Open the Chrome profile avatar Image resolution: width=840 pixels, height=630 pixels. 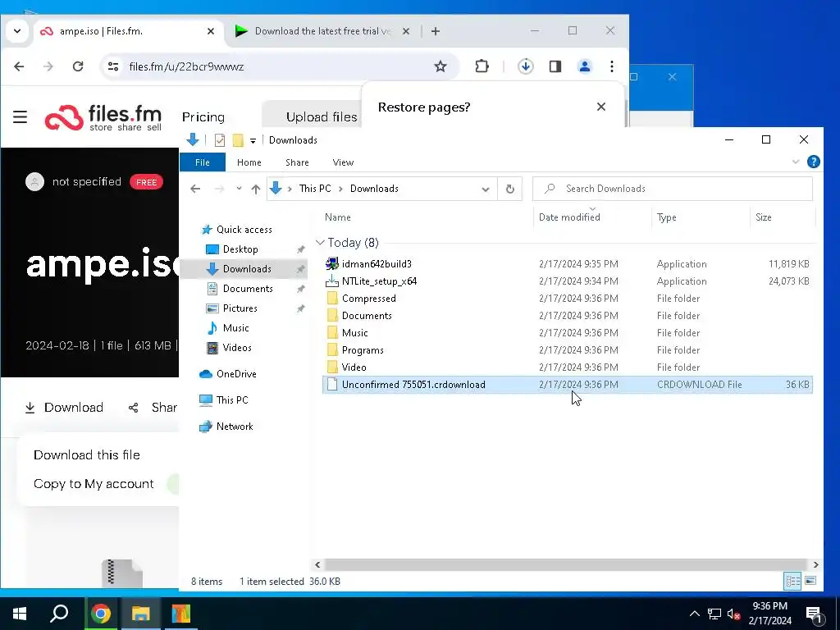click(x=584, y=66)
